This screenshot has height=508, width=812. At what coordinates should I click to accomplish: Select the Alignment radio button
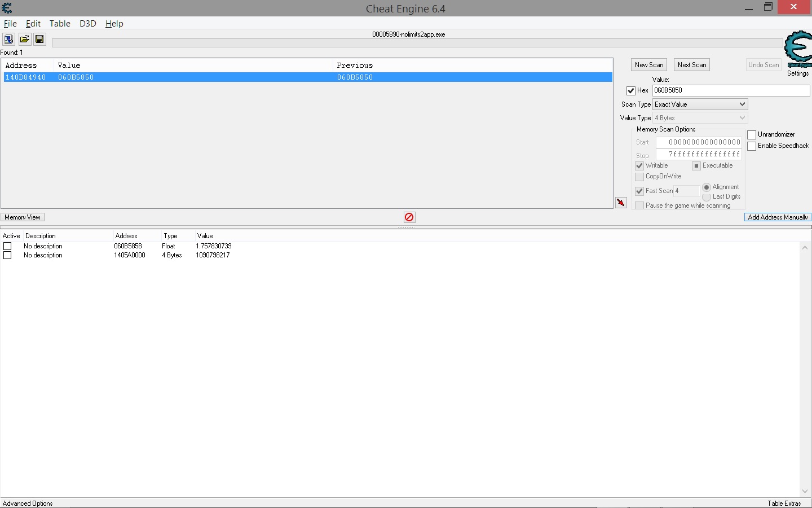(x=707, y=187)
